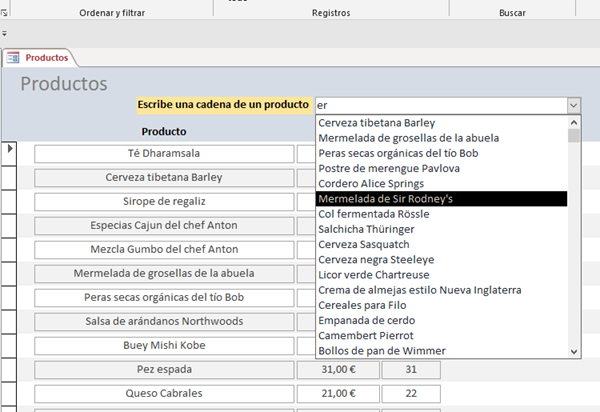Viewport: 600px width, 412px height.
Task: Click the Queso Cabrales product field
Action: 164,393
